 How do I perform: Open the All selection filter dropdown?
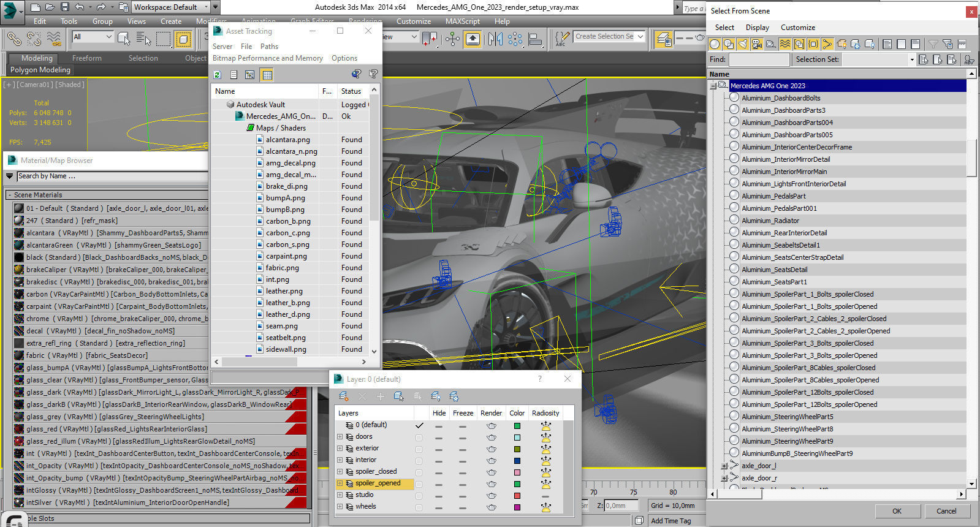pos(93,37)
